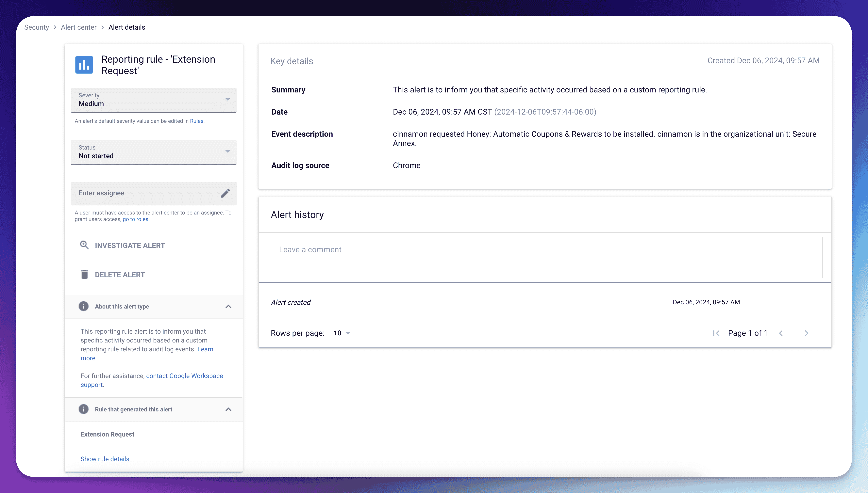Click the reporting rule bar chart icon

84,65
